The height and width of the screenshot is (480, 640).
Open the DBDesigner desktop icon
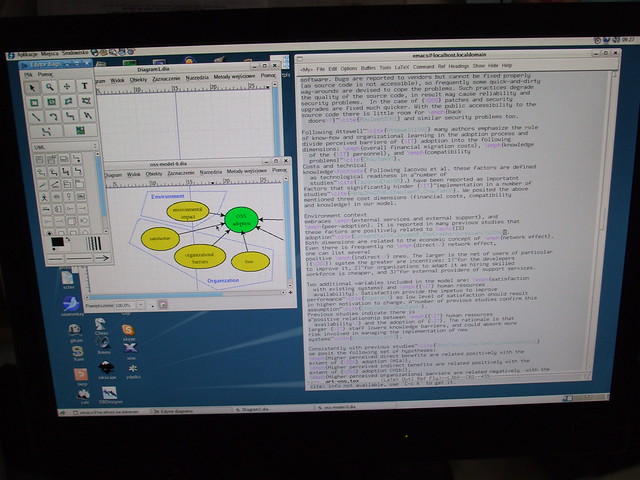(110, 395)
